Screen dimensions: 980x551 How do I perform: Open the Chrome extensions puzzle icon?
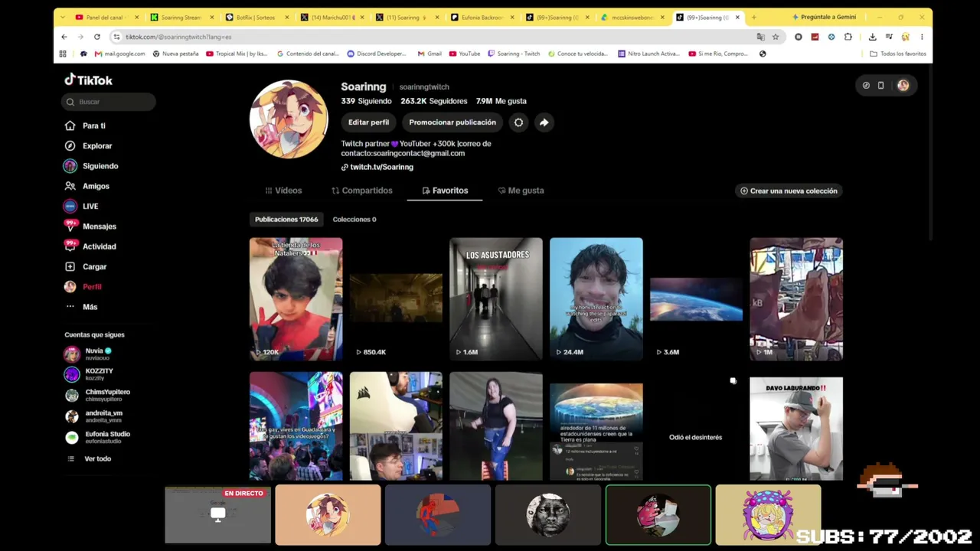tap(848, 37)
